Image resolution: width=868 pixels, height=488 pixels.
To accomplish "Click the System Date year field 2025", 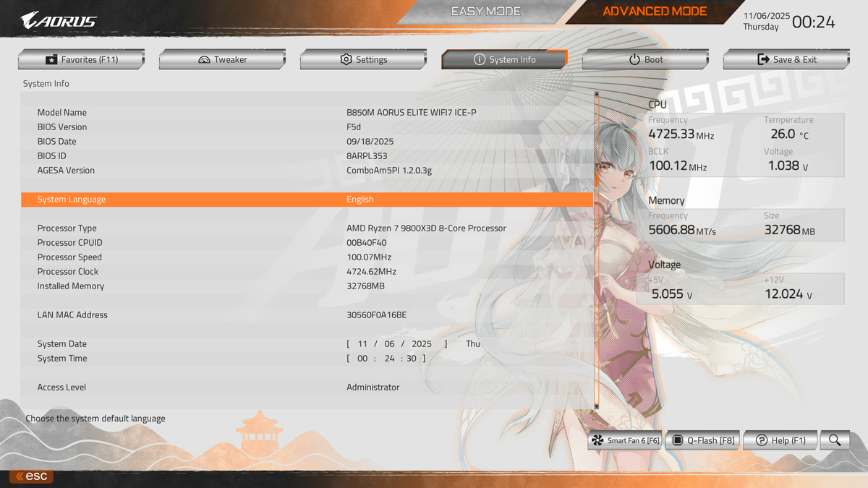I will [421, 344].
